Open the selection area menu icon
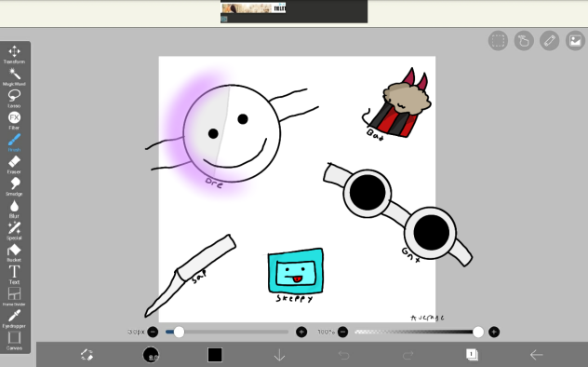The height and width of the screenshot is (367, 588). pyautogui.click(x=498, y=41)
